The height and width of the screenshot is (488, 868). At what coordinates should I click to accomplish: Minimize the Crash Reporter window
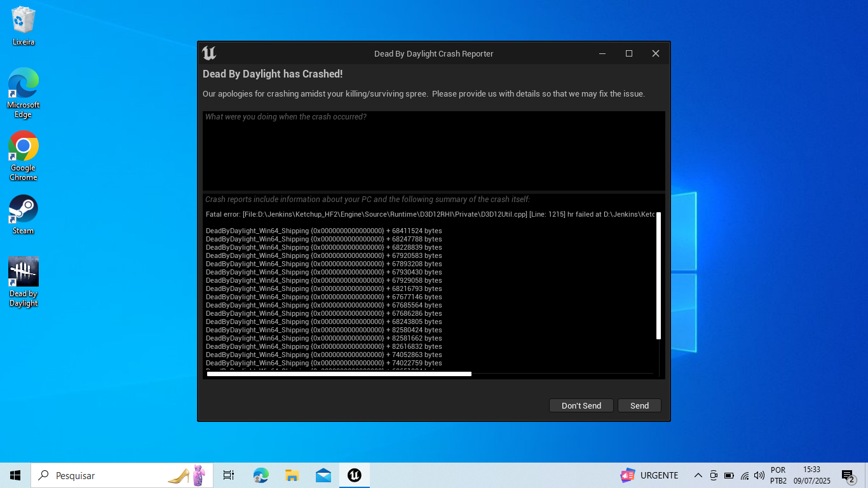(602, 53)
